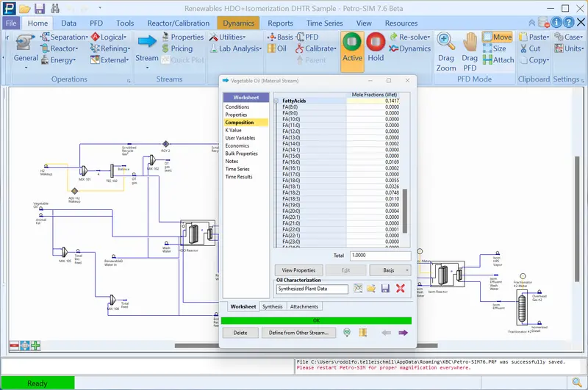
Task: Select K Value in Worksheet list
Action: click(233, 130)
